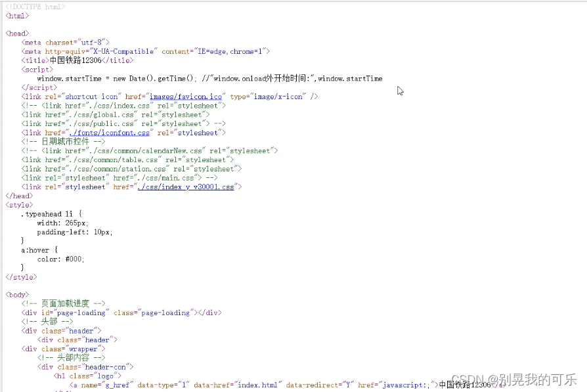The image size is (587, 392).
Task: Click the opening <html> tag
Action: [x=17, y=16]
